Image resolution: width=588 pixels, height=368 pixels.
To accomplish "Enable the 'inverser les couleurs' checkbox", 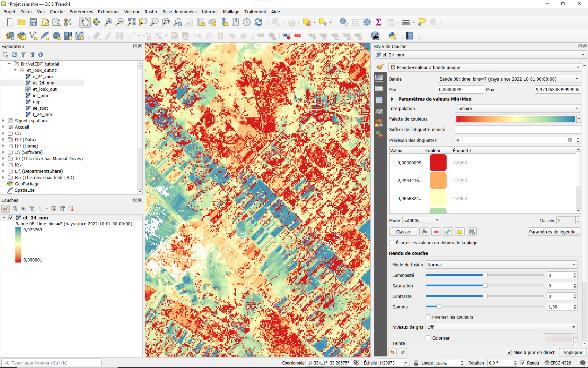I will [428, 317].
